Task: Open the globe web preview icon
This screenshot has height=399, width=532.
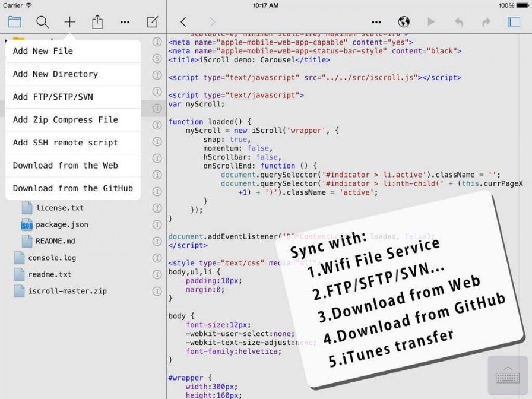Action: click(404, 22)
